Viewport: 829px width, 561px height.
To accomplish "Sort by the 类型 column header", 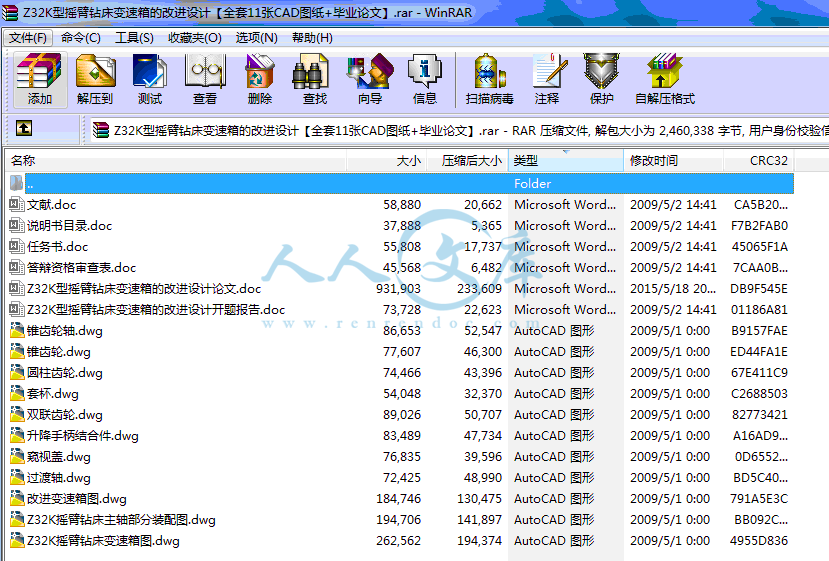I will click(x=566, y=161).
